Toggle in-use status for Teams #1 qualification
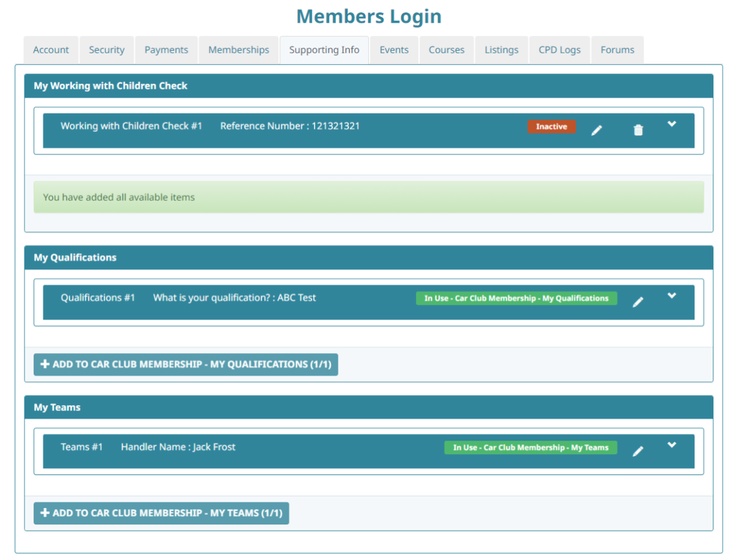Image resolution: width=733 pixels, height=560 pixels. (x=530, y=447)
